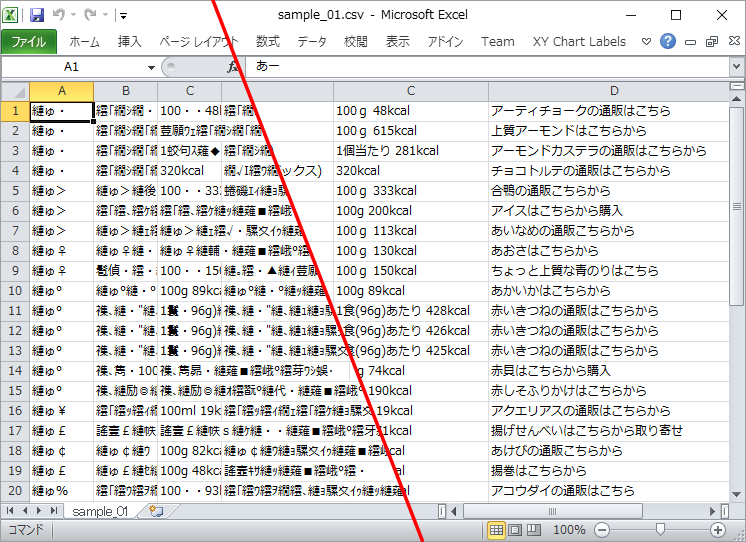Toggle Page Break Preview view
Screen dimensions: 746x542
533,530
